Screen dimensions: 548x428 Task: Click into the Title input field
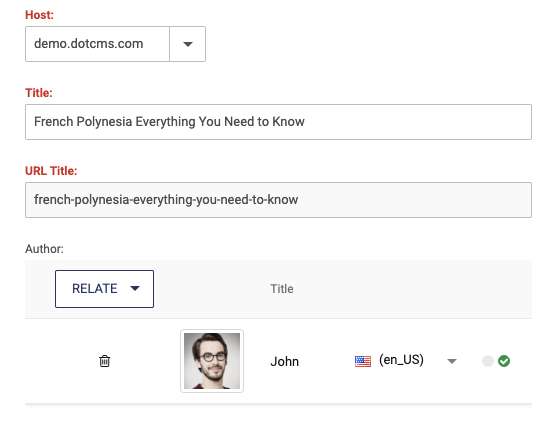pyautogui.click(x=278, y=122)
